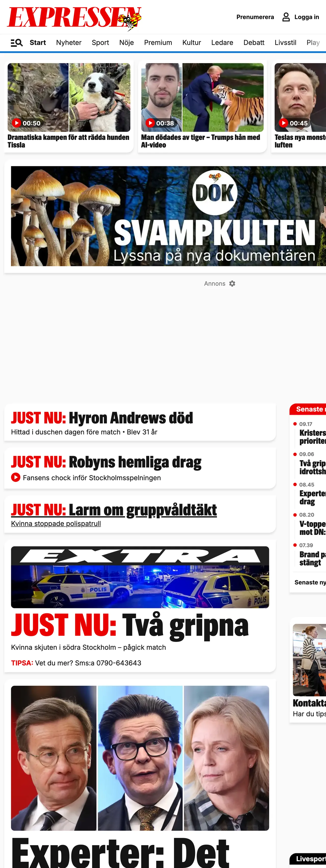Click the Prenumerera link
326x868 pixels.
(255, 17)
